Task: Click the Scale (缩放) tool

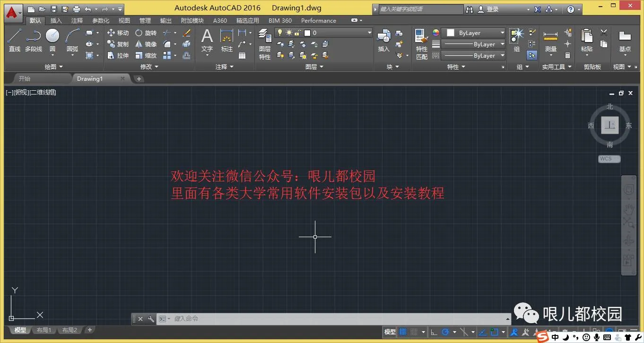Action: click(x=146, y=55)
